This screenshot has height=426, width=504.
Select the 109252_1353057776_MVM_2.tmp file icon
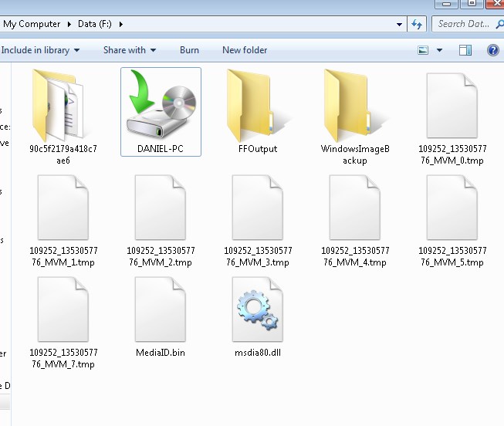161,208
